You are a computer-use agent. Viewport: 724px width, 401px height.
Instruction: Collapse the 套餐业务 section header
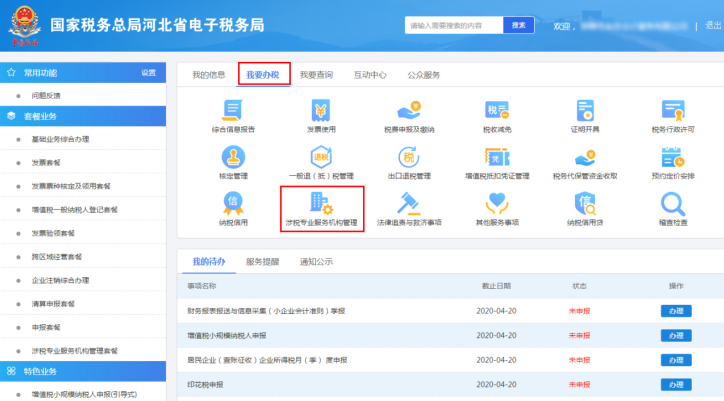click(x=83, y=116)
